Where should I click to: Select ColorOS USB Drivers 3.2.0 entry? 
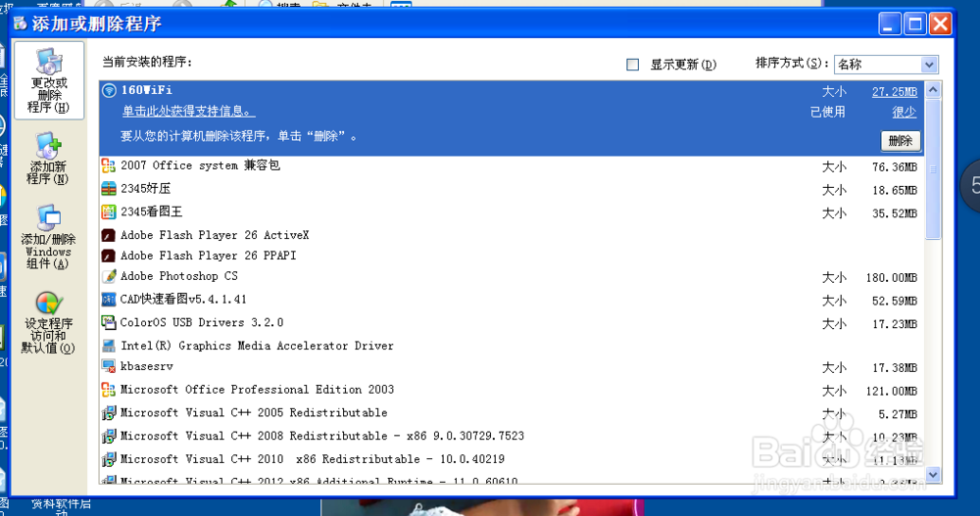pos(512,322)
